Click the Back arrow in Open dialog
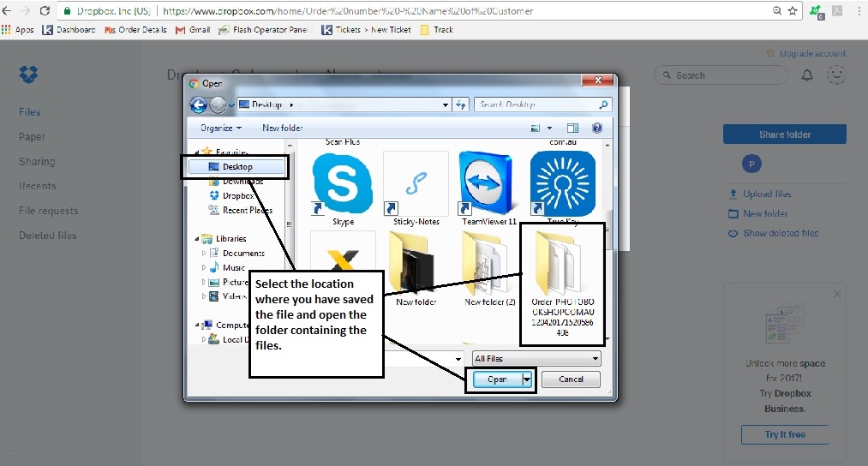This screenshot has height=466, width=868. 198,105
